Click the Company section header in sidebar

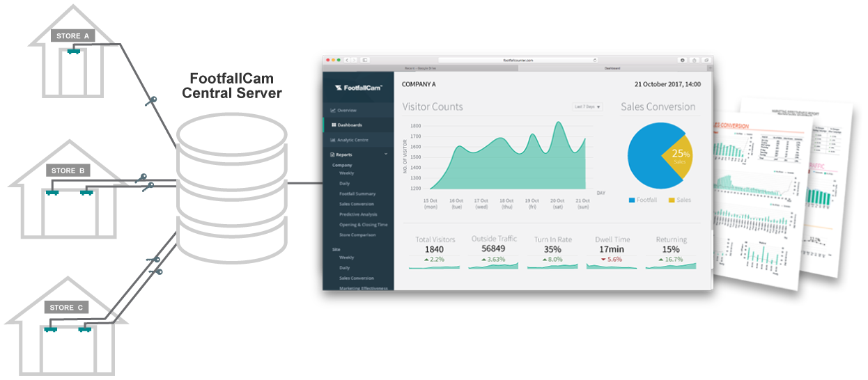click(342, 165)
